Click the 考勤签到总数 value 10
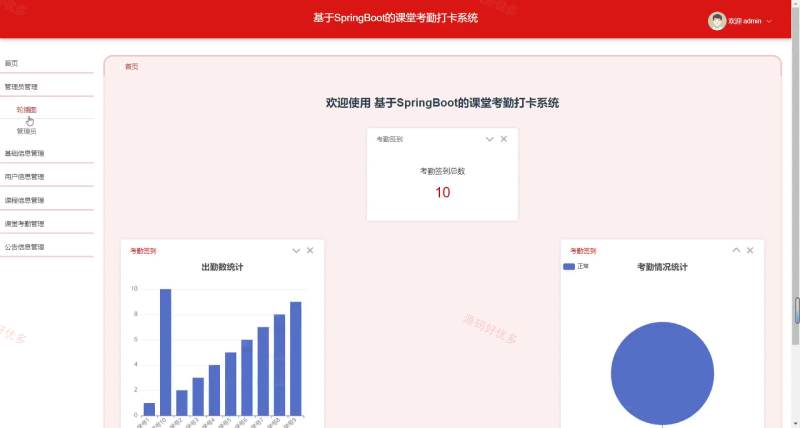The image size is (800, 428). pos(442,192)
